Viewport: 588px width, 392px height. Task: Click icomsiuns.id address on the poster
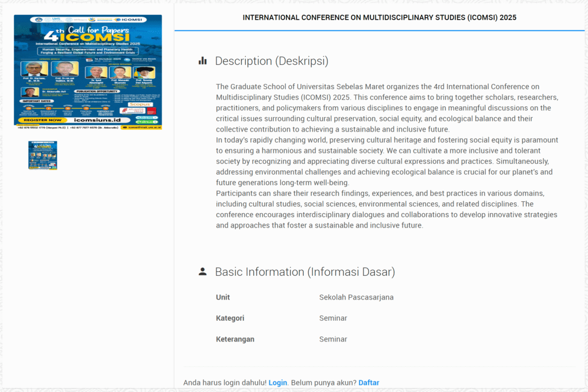coord(97,120)
